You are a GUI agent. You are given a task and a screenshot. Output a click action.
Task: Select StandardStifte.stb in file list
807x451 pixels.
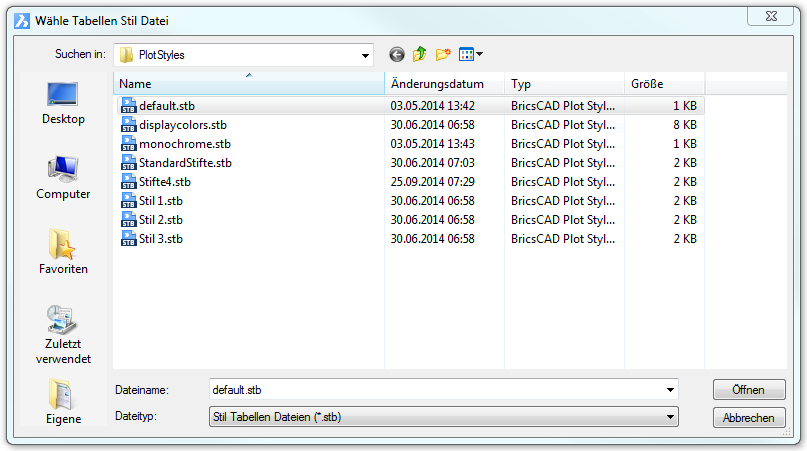(x=185, y=163)
